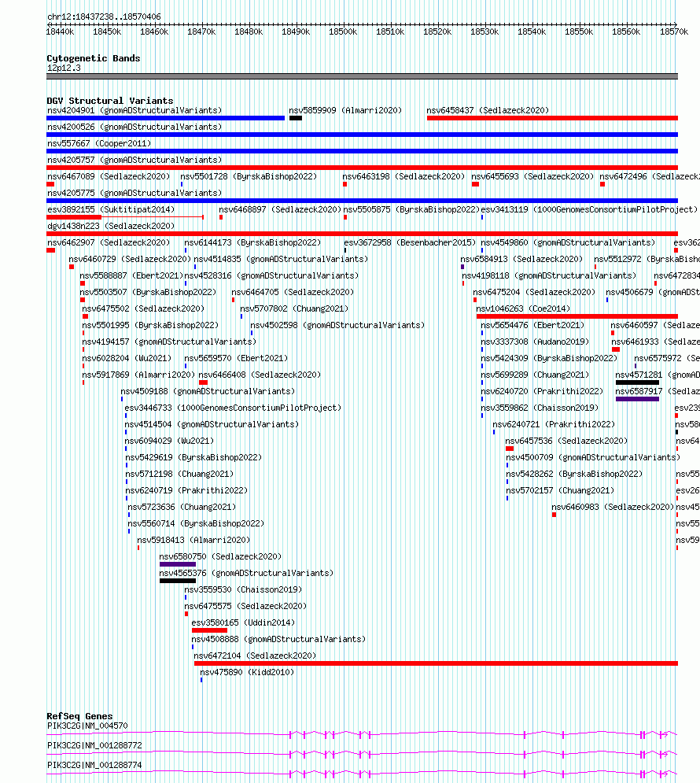Viewport: 700px width, 783px height.
Task: Open nsv6584913 (Sedlazeck2020) label
Action: (521, 259)
